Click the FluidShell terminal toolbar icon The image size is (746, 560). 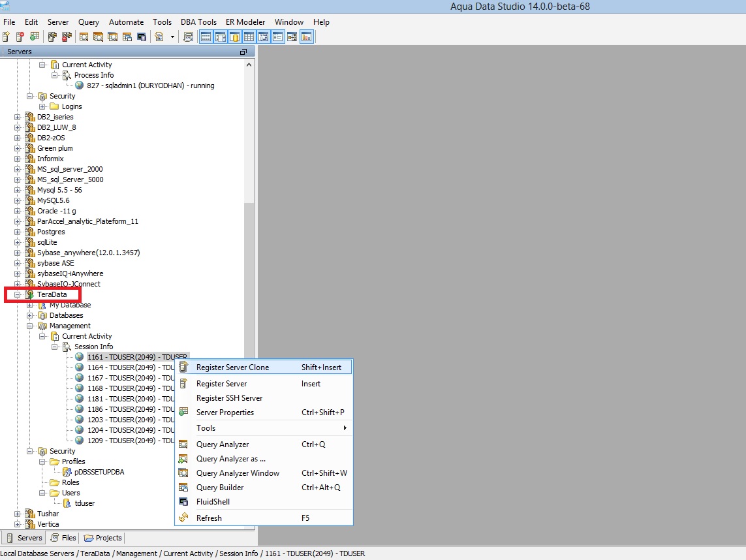tap(142, 37)
